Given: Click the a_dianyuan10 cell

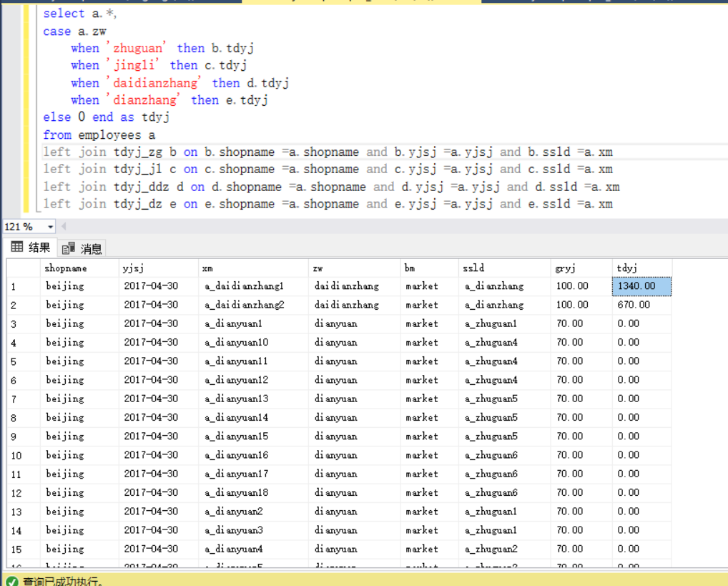Looking at the screenshot, I should click(x=253, y=343).
